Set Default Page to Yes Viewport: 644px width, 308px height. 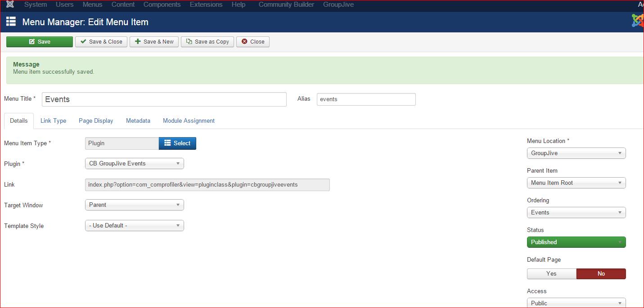(552, 274)
